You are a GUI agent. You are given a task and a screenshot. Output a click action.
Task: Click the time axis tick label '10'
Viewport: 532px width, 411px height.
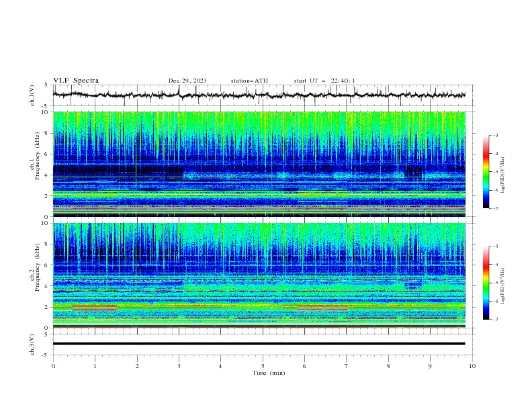click(472, 366)
